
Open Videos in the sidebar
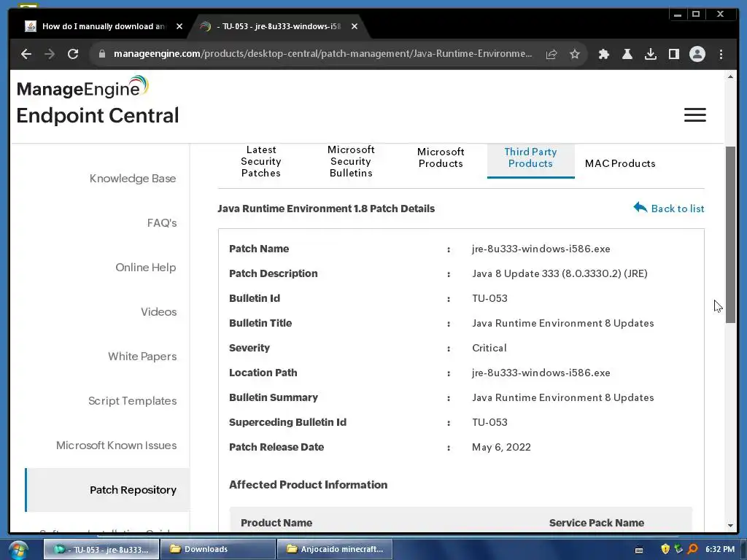(158, 311)
